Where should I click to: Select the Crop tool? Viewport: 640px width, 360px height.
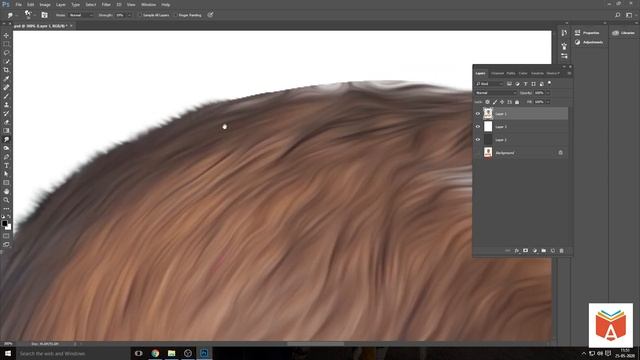pos(6,70)
